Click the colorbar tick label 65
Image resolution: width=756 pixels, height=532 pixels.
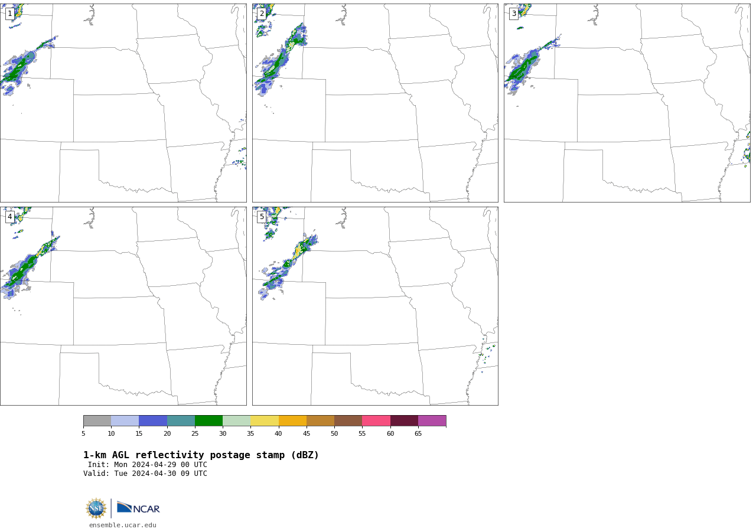(x=418, y=434)
